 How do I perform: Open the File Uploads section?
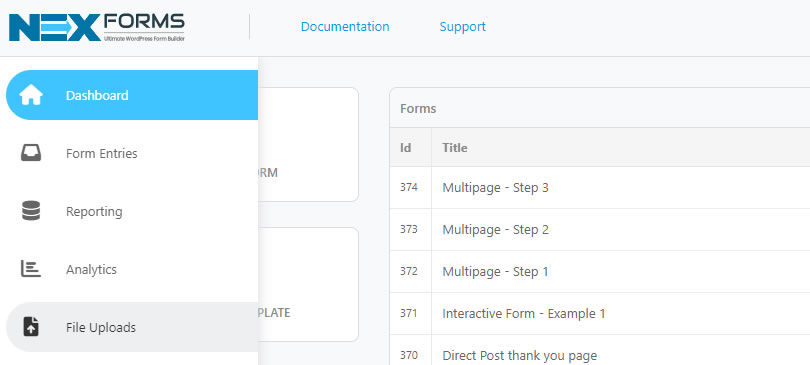[132, 327]
